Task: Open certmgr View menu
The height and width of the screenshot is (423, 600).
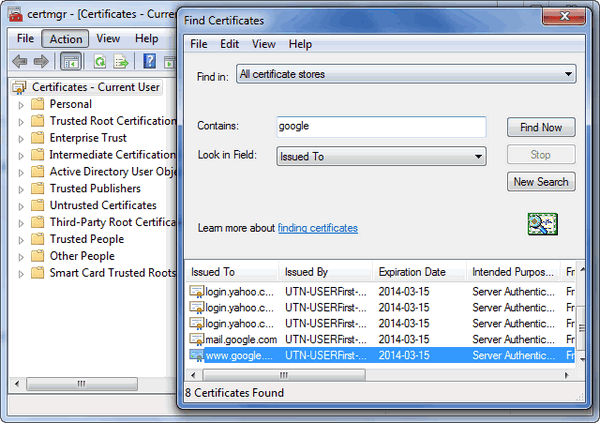Action: tap(108, 39)
